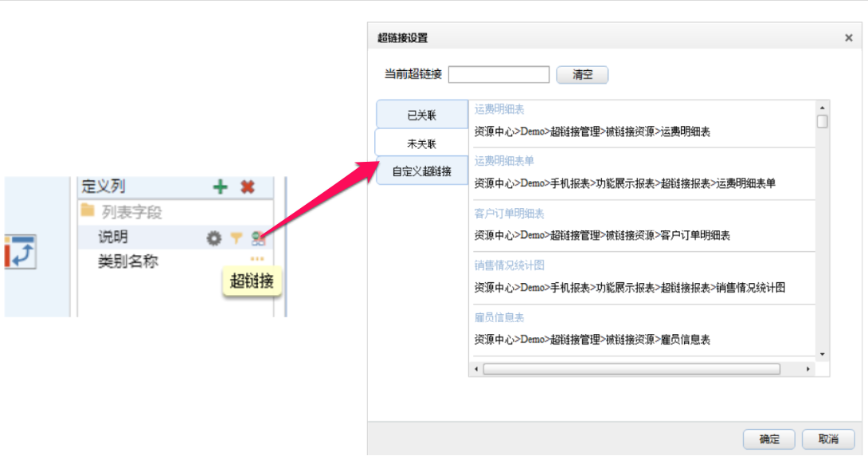Select path ending in 被链接资源>运费明细表

coord(592,132)
